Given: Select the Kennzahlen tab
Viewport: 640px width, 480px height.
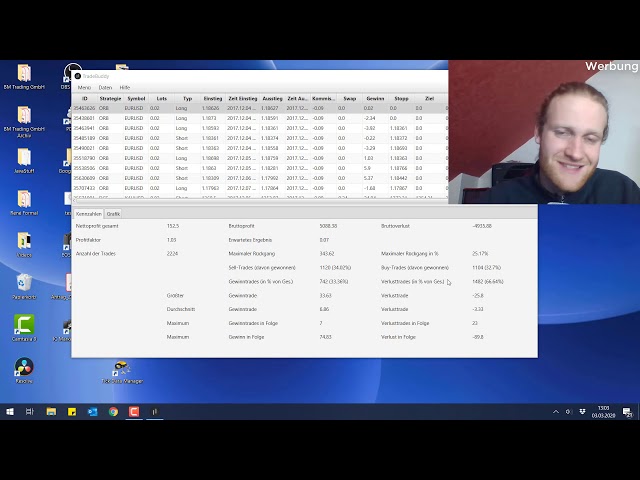Looking at the screenshot, I should click(89, 214).
